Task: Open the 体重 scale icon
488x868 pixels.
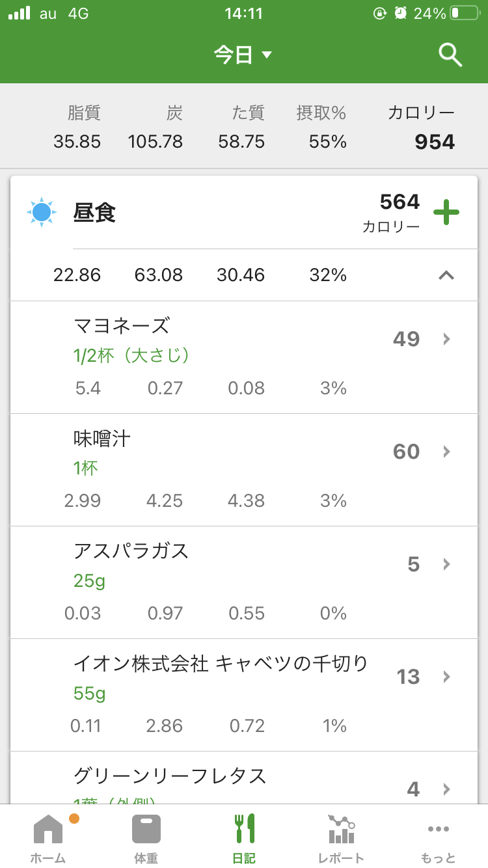Action: pos(146,829)
